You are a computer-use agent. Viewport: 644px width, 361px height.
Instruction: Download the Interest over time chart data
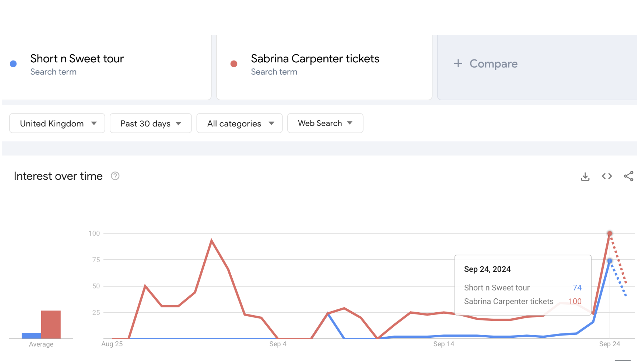(x=585, y=176)
